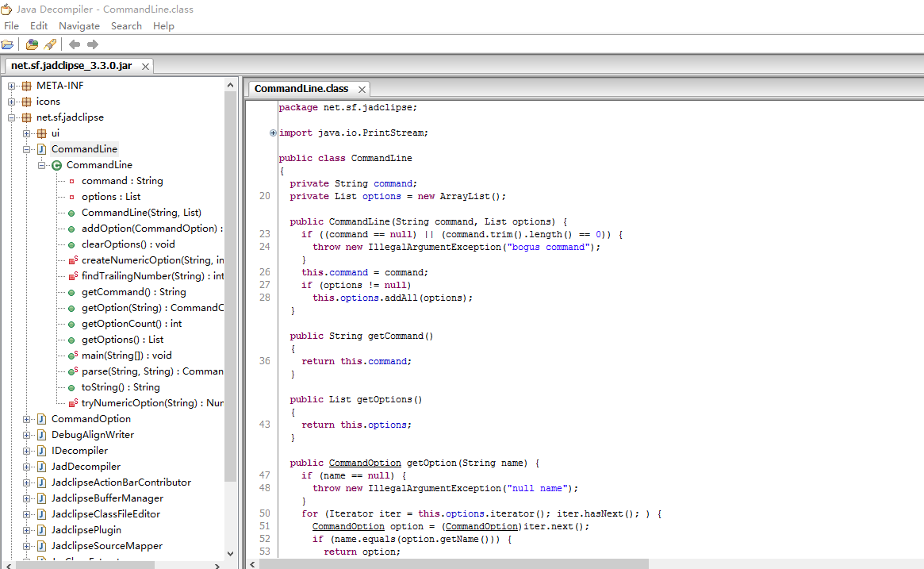The width and height of the screenshot is (924, 569).
Task: Expand the import statements fold
Action: pyautogui.click(x=273, y=133)
